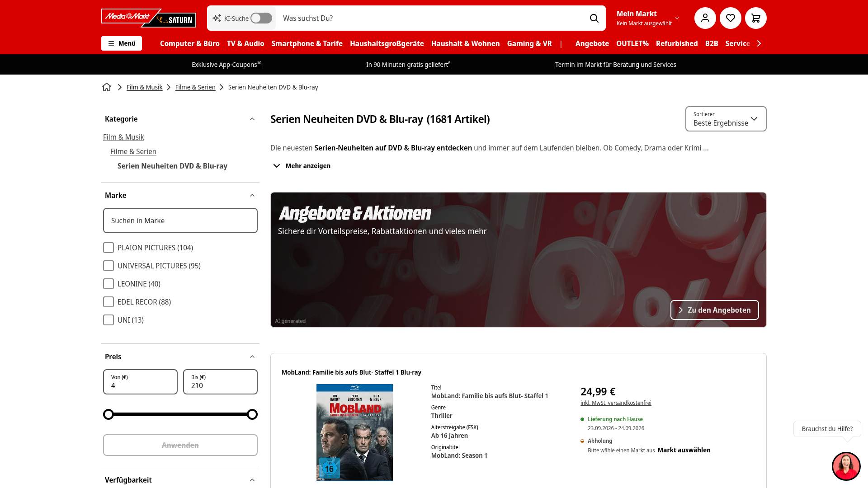
Task: Click the Suchen in Marke field
Action: pyautogui.click(x=180, y=221)
